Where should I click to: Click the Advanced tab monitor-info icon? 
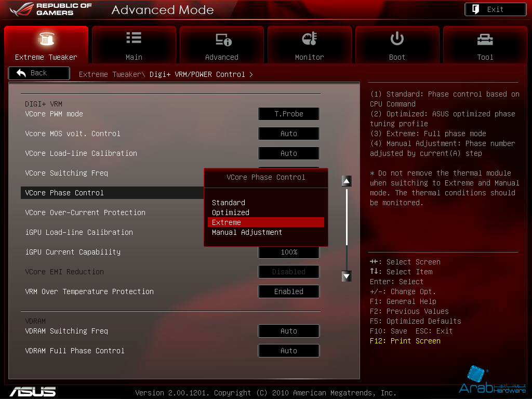point(223,39)
